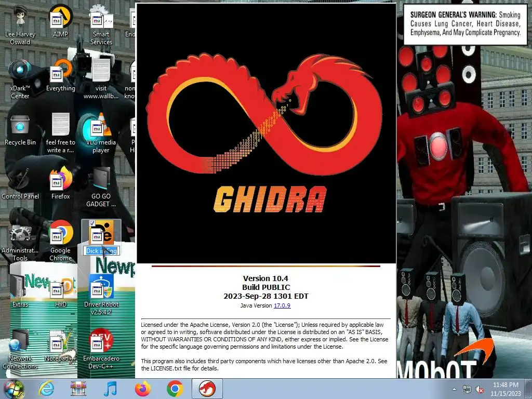Uncheck the selected desktop icon's checkbox
The height and width of the screenshot is (399, 532).
tap(92, 223)
